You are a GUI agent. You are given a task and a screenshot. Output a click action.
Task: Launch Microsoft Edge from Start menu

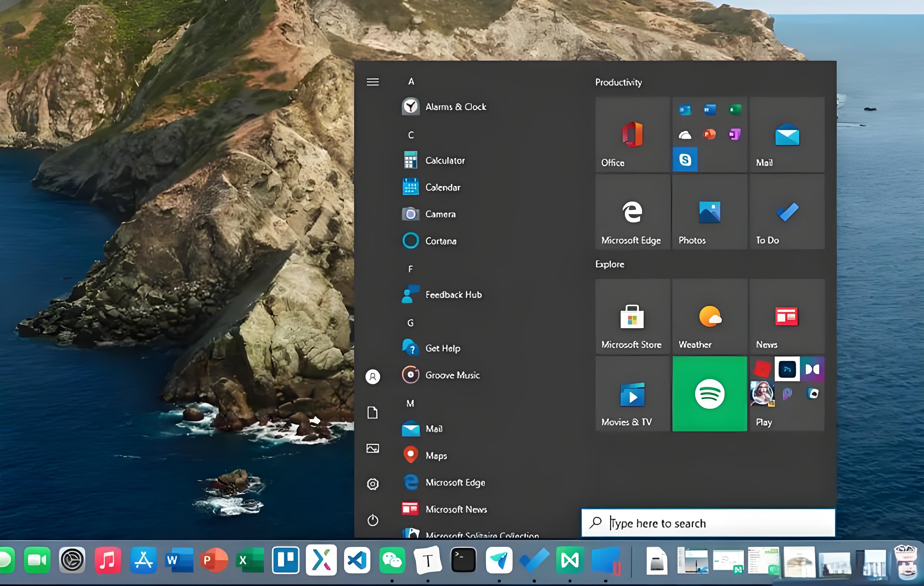pyautogui.click(x=456, y=482)
